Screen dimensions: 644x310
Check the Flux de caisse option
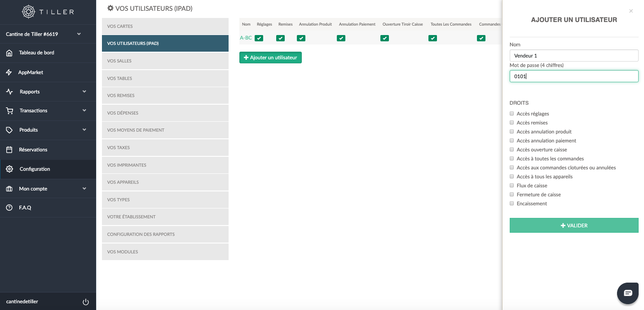(x=512, y=186)
